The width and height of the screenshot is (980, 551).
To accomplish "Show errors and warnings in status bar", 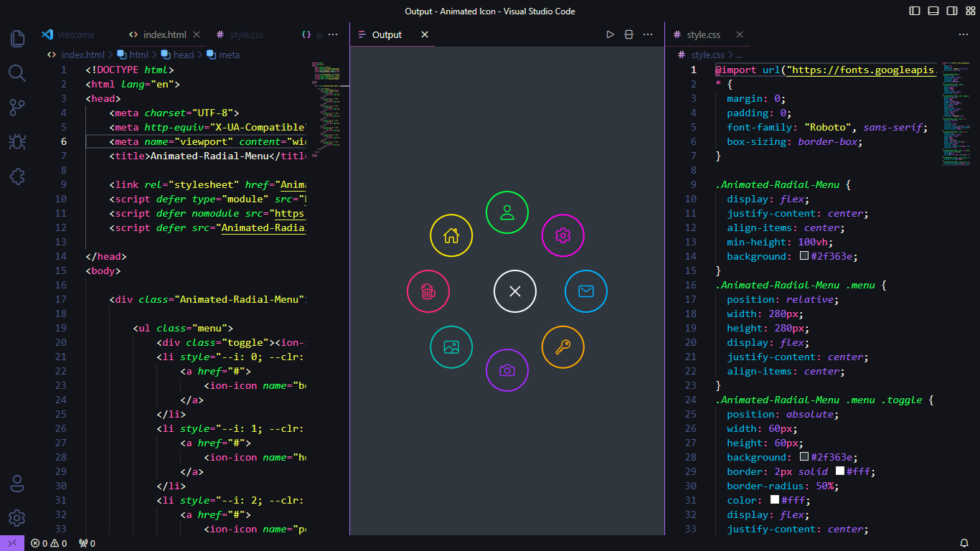I will (x=49, y=543).
